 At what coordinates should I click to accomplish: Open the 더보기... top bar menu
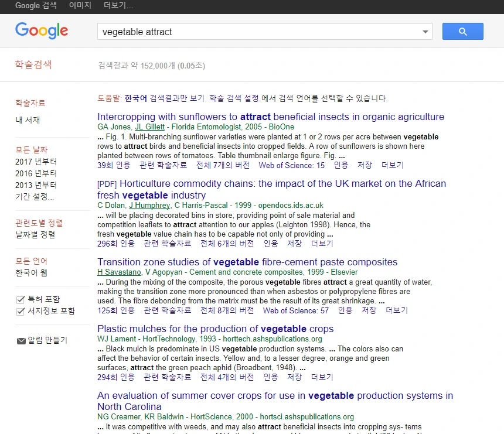[x=118, y=5]
